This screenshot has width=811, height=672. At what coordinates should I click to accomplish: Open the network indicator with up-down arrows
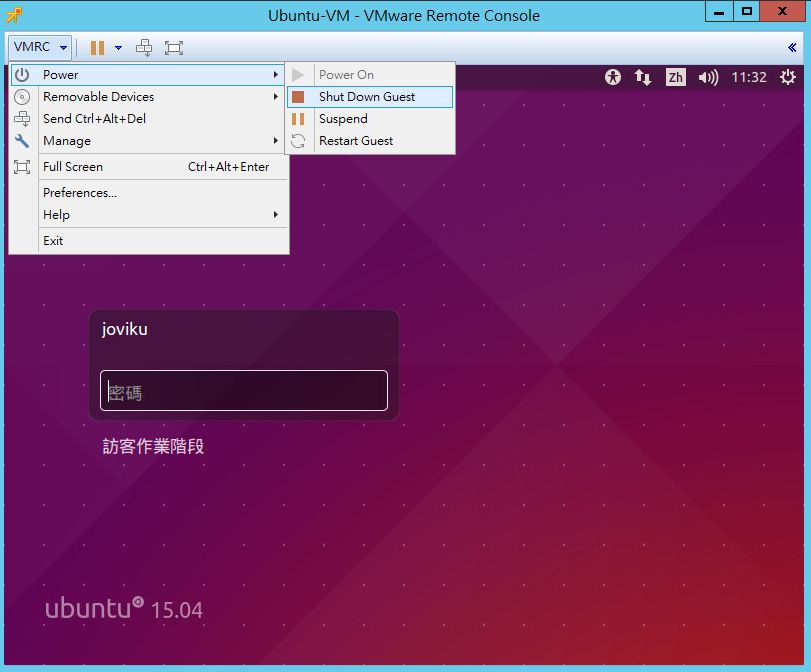[642, 76]
